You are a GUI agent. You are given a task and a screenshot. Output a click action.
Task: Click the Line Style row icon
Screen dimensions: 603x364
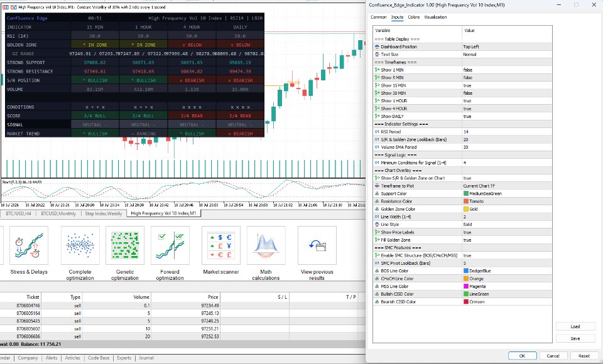click(377, 224)
